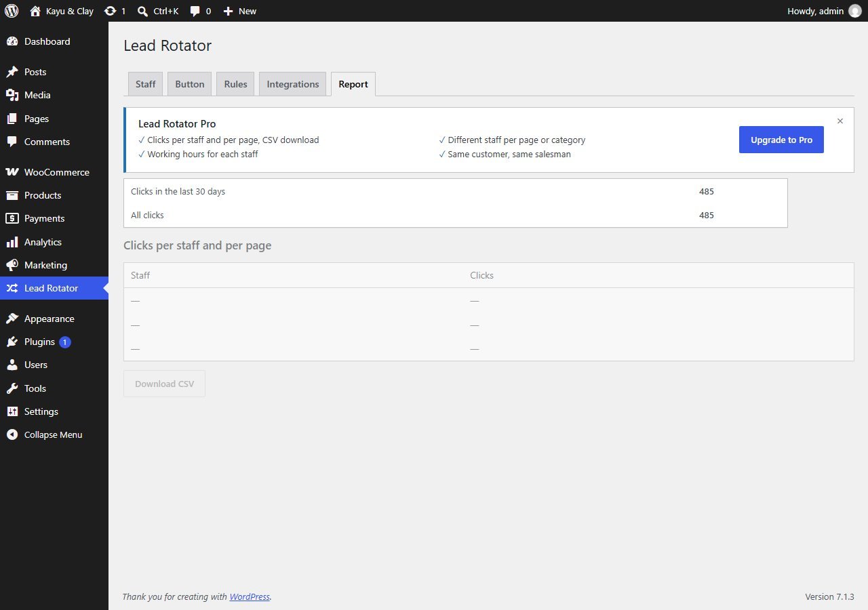Click the Settings sliders icon

(x=12, y=411)
